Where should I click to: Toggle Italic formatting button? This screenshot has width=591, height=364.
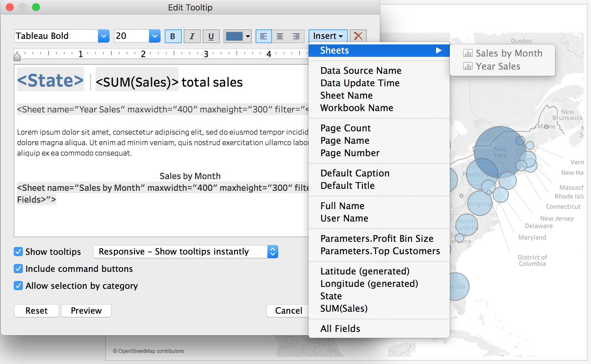tap(192, 36)
